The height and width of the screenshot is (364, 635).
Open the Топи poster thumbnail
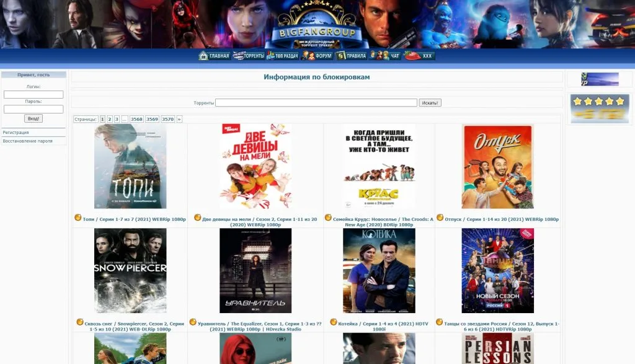tap(130, 166)
